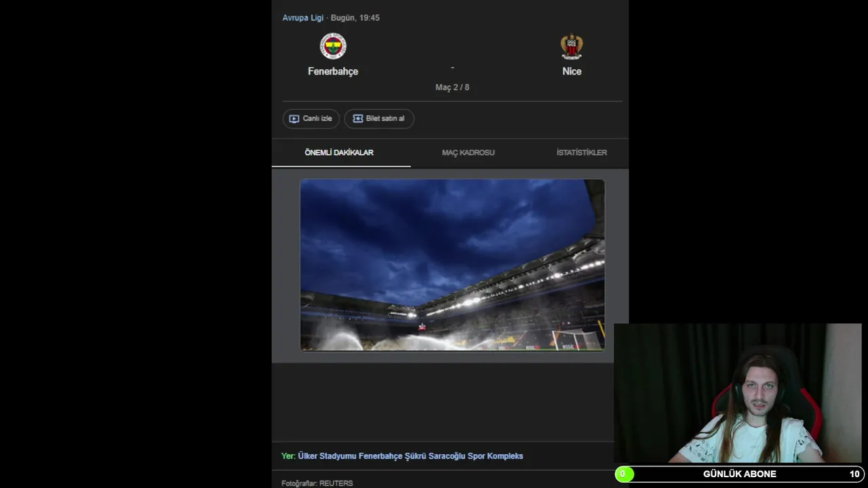Viewport: 868px width, 488px height.
Task: Click the Fenerbahçe team name
Action: tap(333, 71)
